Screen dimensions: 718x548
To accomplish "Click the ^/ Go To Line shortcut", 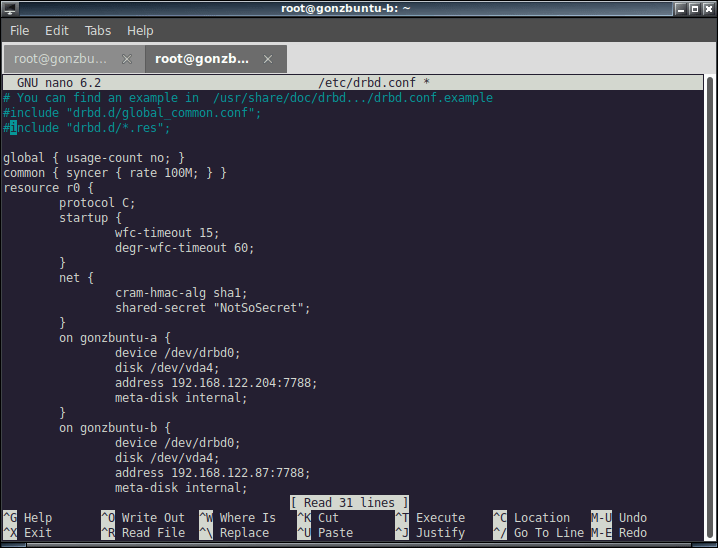I will [539, 533].
